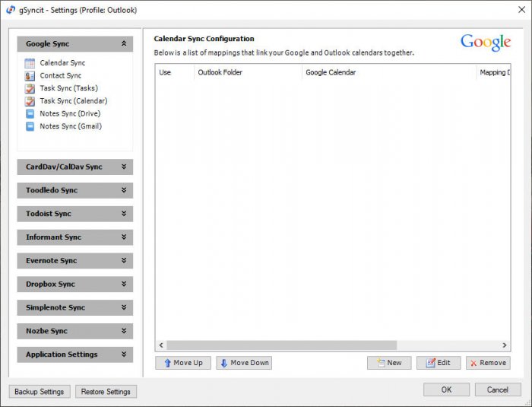532x407 pixels.
Task: Close the gSyncit Settings window
Action: [x=522, y=10]
